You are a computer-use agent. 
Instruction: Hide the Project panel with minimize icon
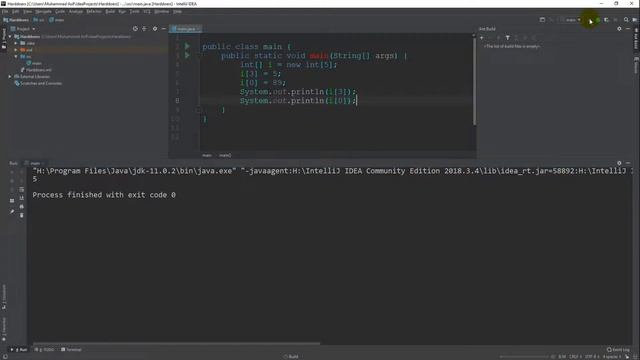point(164,29)
